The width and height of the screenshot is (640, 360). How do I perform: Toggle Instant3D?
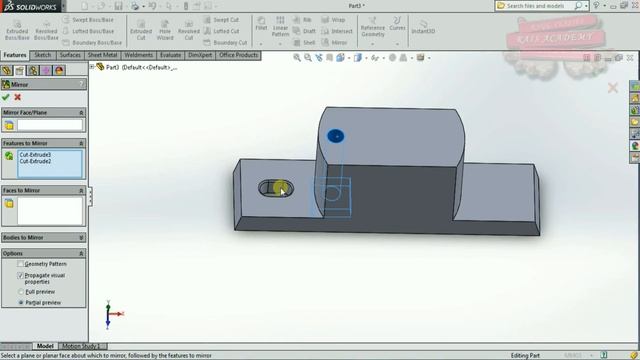[x=423, y=27]
